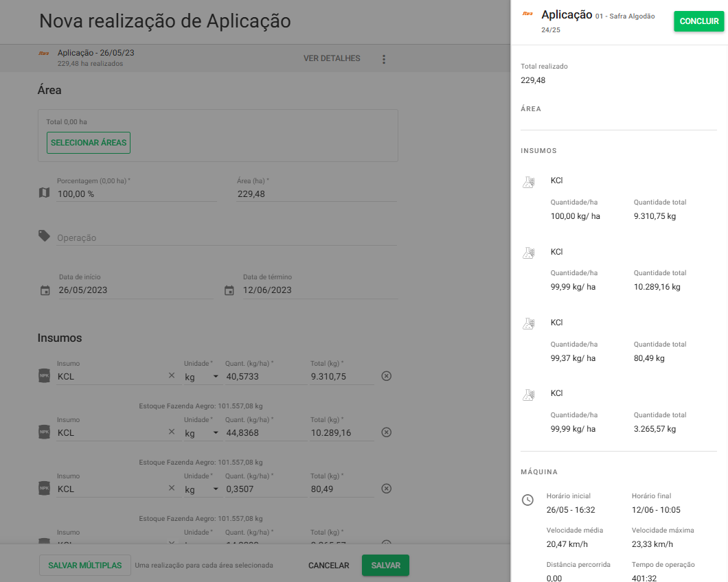Click SALVAR MÚLTIPLAS button
The image size is (728, 582).
tap(84, 566)
